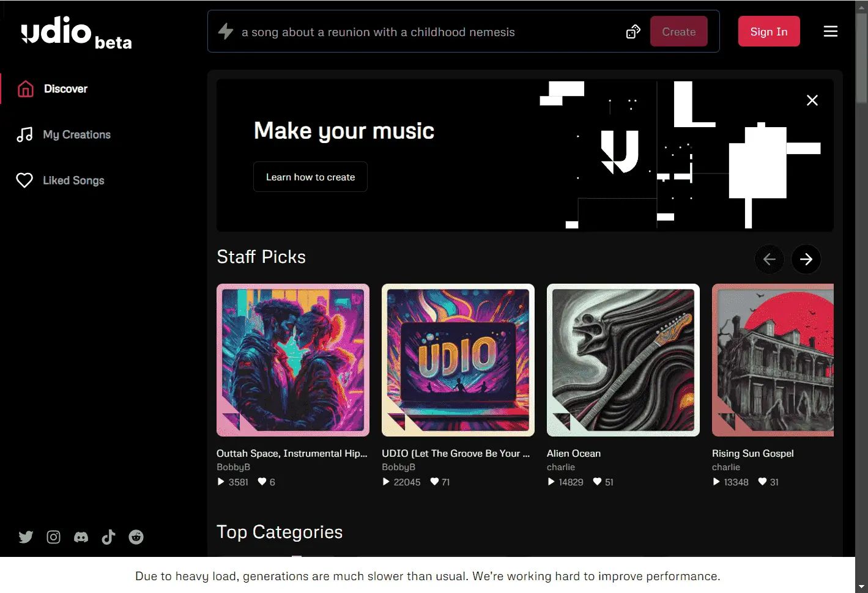Visit Udio's Twitter from the footer
This screenshot has height=593, width=868.
26,537
